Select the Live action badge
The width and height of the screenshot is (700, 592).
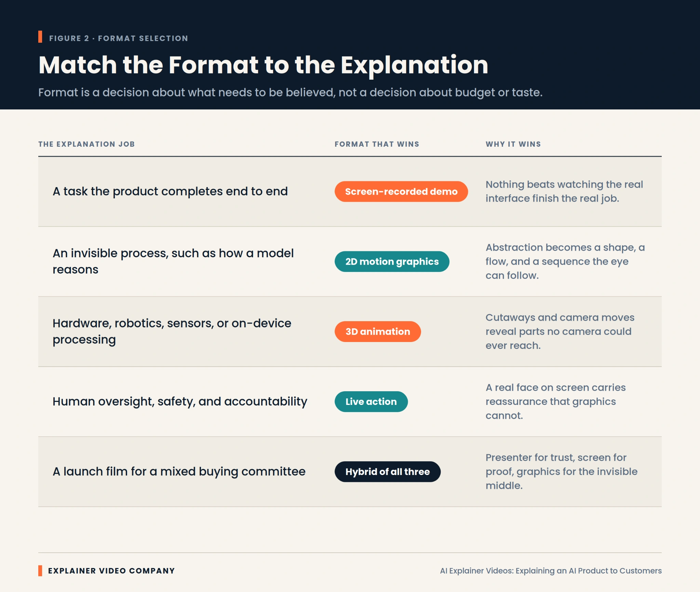(x=371, y=402)
